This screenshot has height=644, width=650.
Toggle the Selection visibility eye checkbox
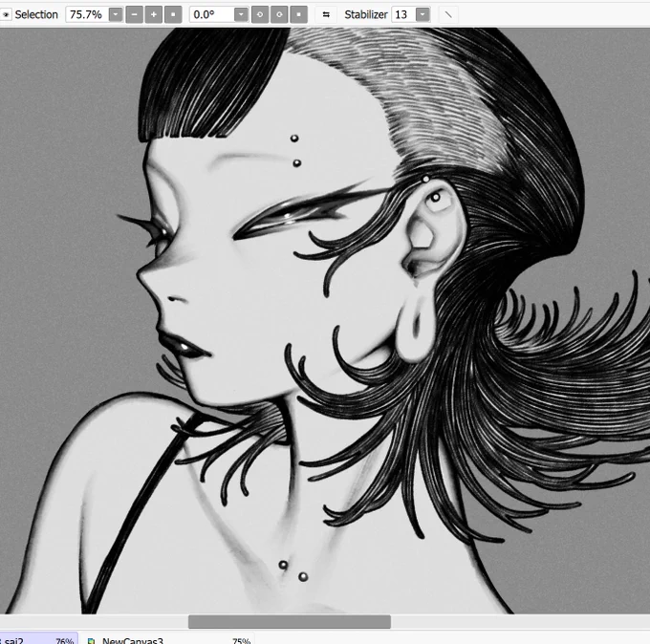(6, 14)
